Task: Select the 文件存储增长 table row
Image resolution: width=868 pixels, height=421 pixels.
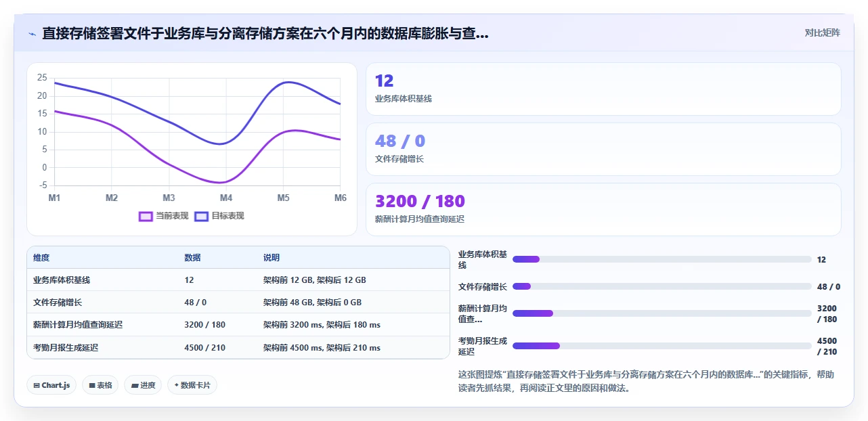Action: [238, 303]
